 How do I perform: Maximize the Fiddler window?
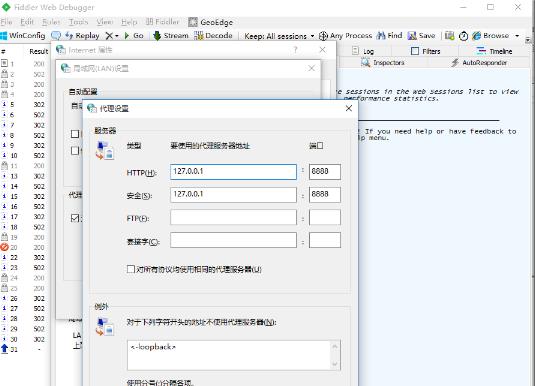[x=490, y=7]
